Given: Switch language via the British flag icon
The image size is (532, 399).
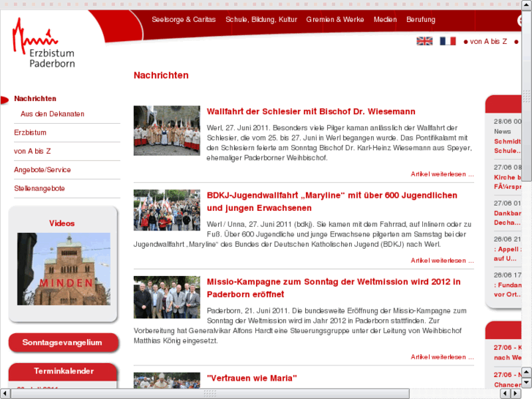Looking at the screenshot, I should (424, 41).
